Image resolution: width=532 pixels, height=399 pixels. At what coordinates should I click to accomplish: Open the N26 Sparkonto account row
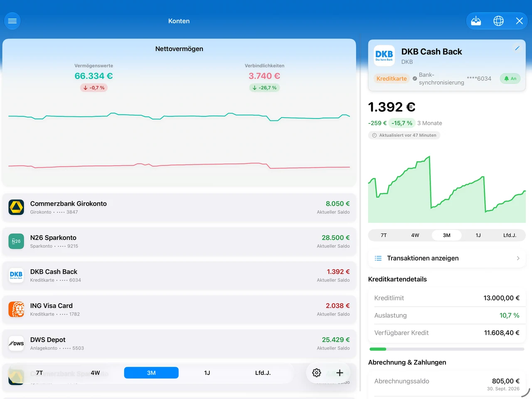(179, 241)
